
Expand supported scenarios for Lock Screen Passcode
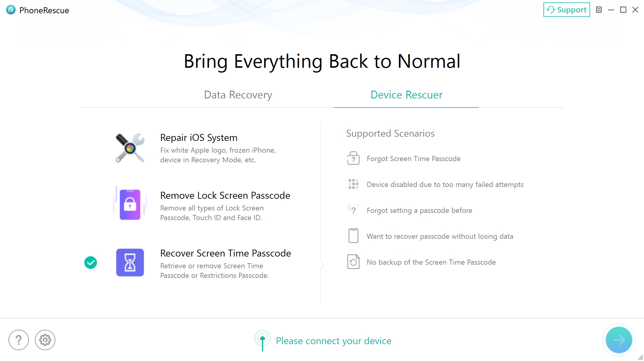click(x=203, y=205)
